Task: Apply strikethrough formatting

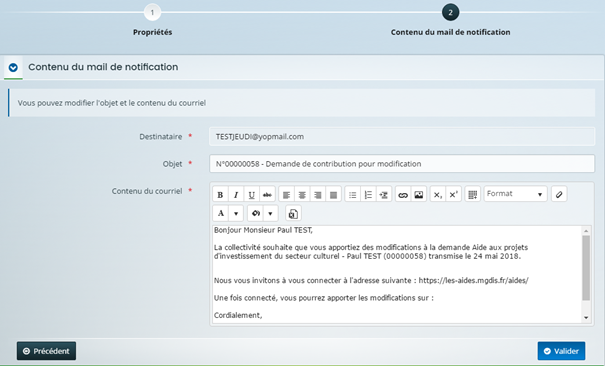Action: click(267, 194)
